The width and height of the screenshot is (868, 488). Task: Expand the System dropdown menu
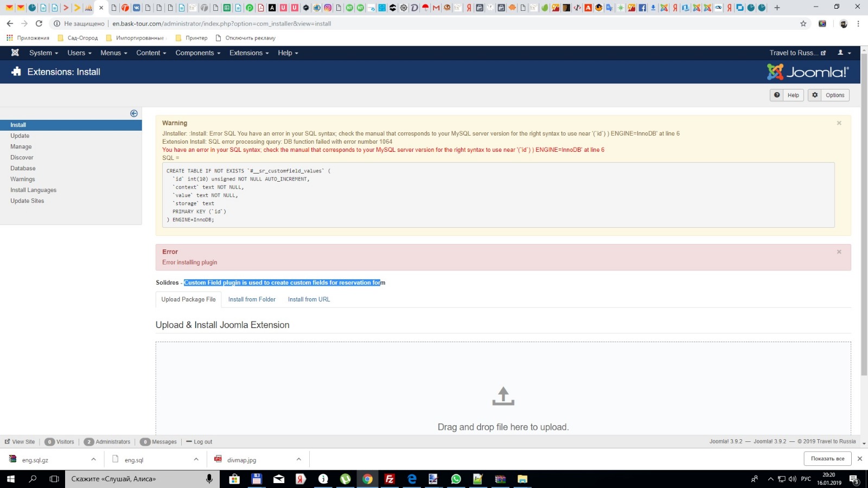[x=43, y=53]
